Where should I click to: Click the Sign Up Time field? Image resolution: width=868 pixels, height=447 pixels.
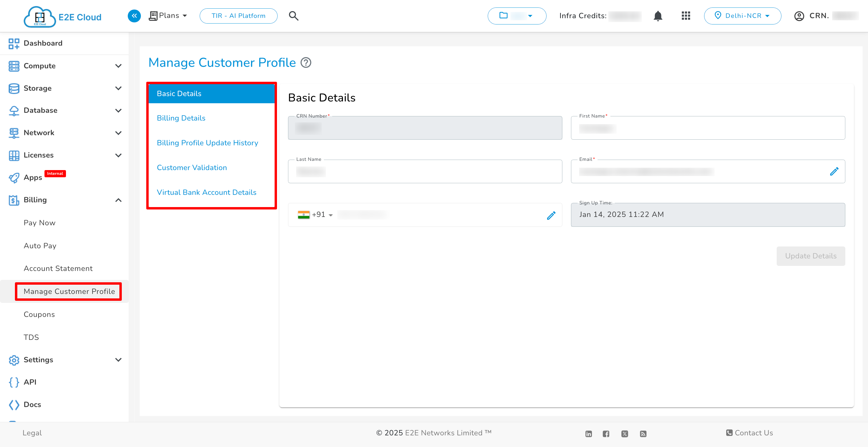708,215
